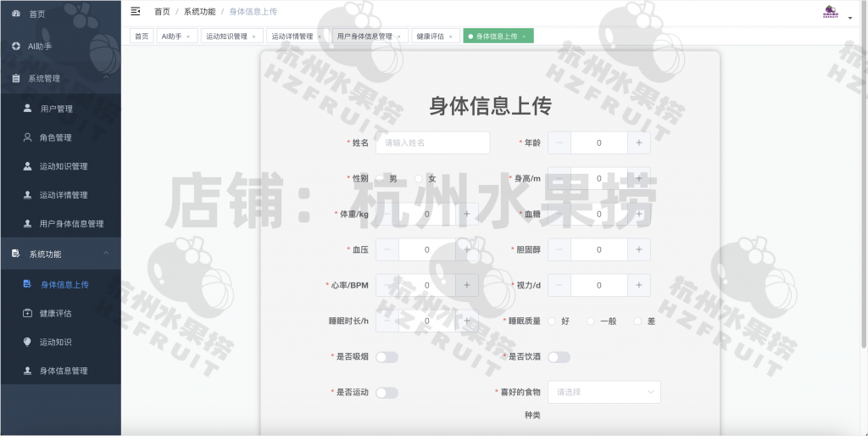
Task: Select 一般 for 睡眠质量
Action: click(591, 321)
